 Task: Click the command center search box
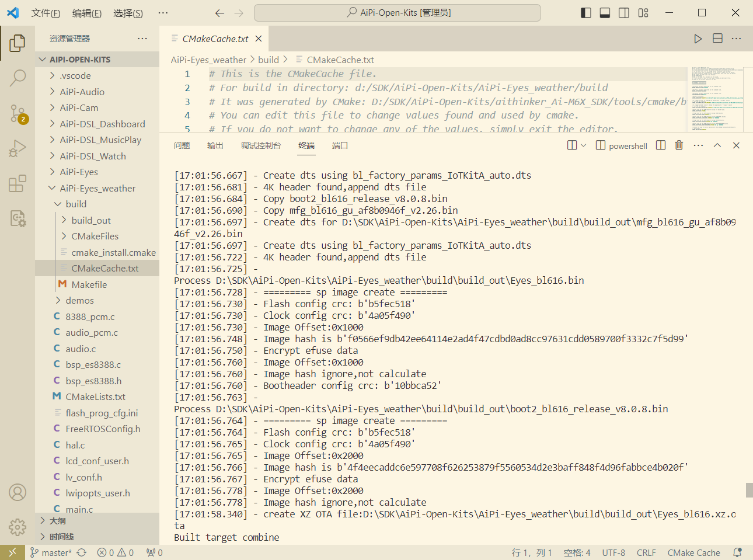pyautogui.click(x=398, y=13)
